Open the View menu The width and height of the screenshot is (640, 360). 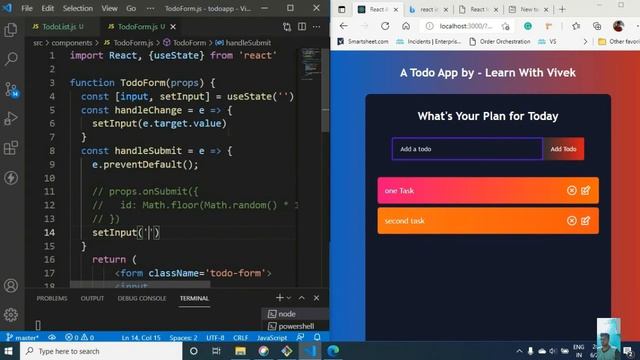click(109, 8)
